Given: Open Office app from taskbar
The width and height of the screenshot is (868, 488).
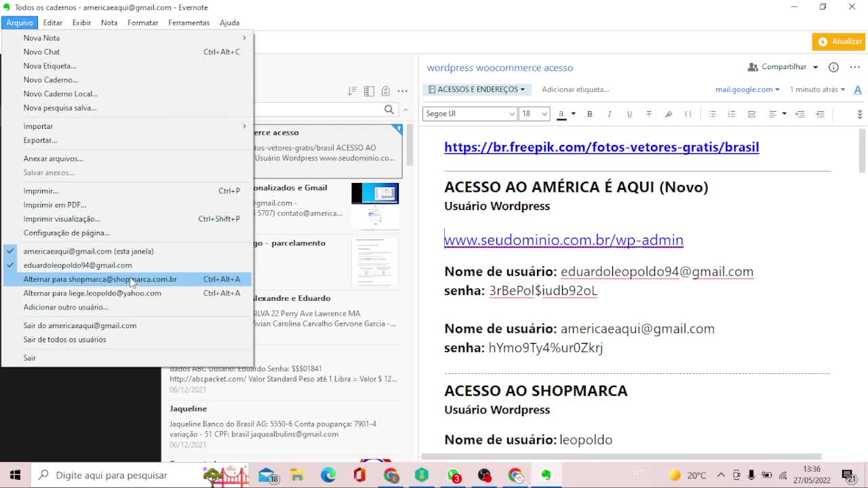Looking at the screenshot, I should (359, 475).
